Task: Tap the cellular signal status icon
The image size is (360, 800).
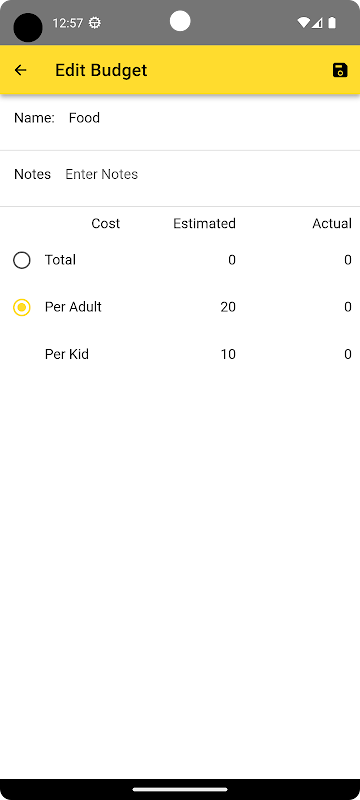Action: [317, 23]
